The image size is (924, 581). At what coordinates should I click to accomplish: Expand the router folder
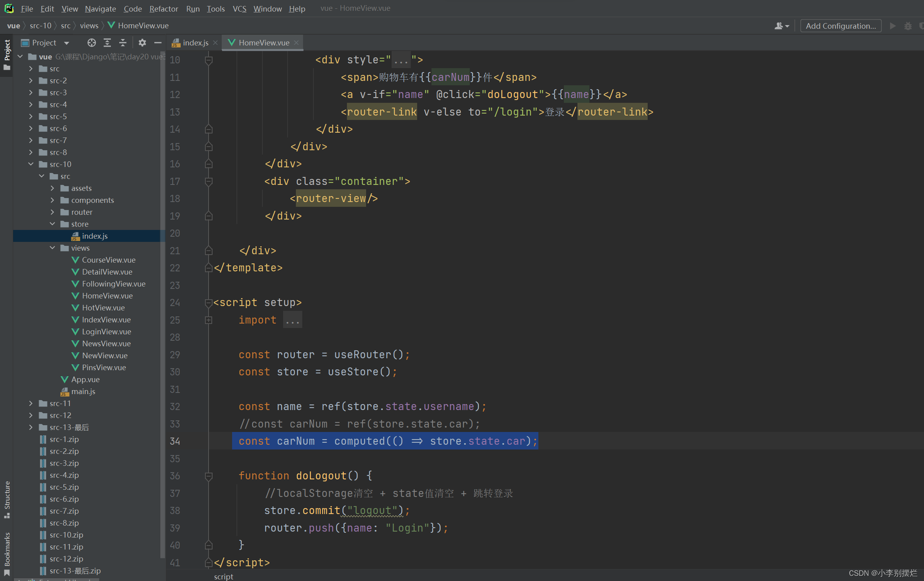[x=52, y=212]
